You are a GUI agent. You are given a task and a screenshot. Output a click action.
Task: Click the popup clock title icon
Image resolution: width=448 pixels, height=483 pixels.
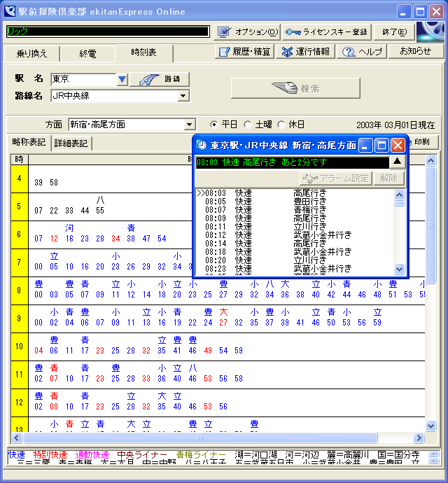pyautogui.click(x=202, y=145)
